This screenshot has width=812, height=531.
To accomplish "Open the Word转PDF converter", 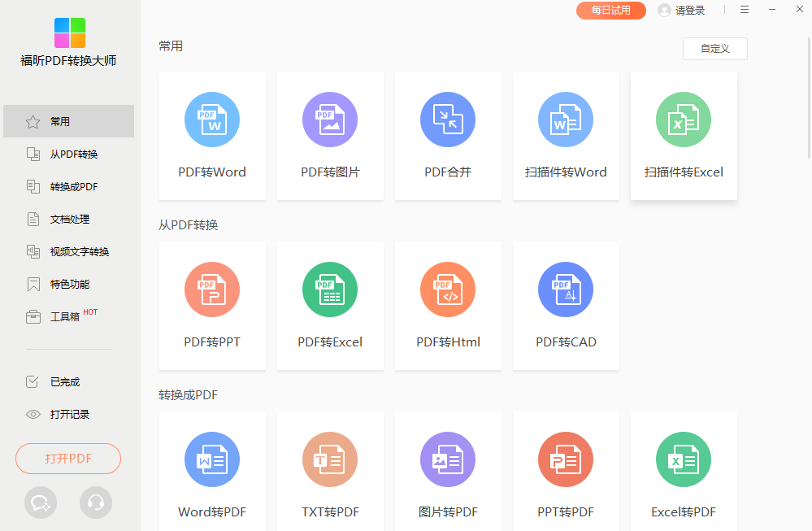I will point(212,459).
